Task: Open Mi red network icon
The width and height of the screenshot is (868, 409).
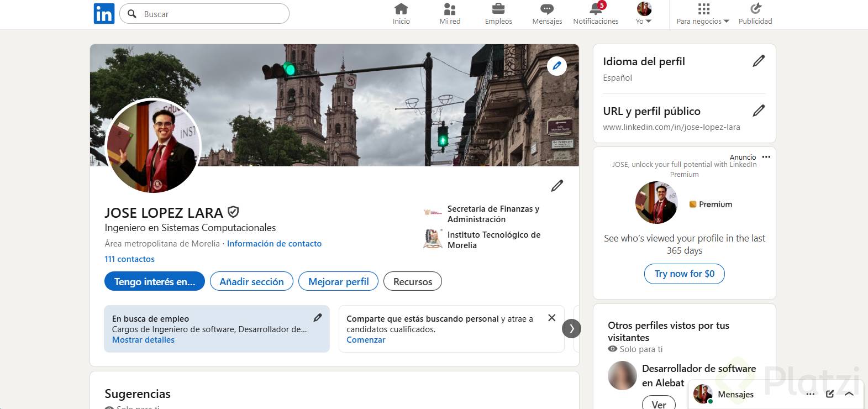Action: (450, 9)
